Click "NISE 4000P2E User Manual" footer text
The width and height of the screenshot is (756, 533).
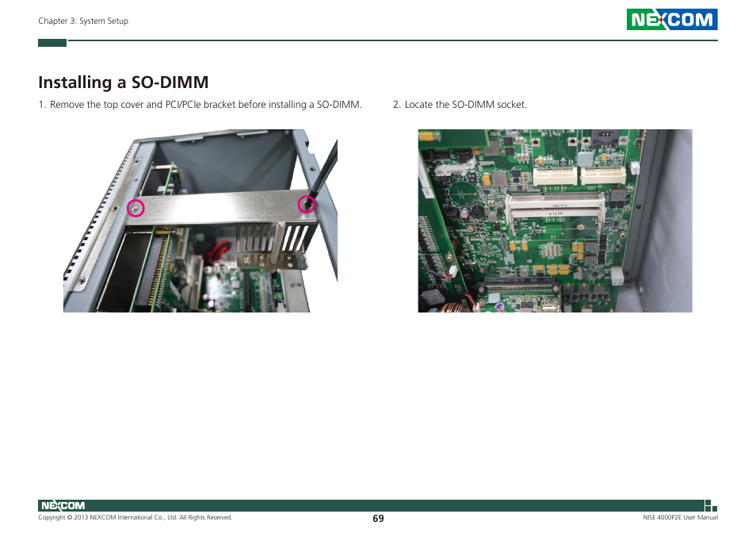click(680, 518)
